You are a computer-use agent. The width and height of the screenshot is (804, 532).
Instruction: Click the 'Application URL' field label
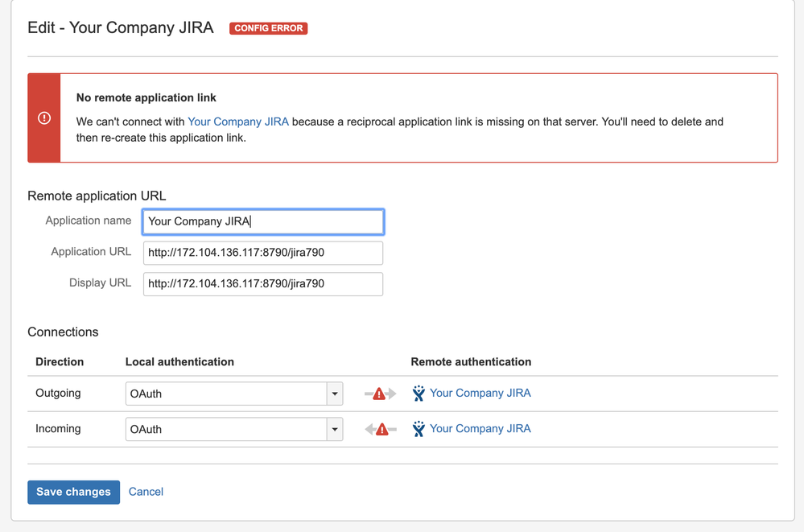[x=91, y=252]
